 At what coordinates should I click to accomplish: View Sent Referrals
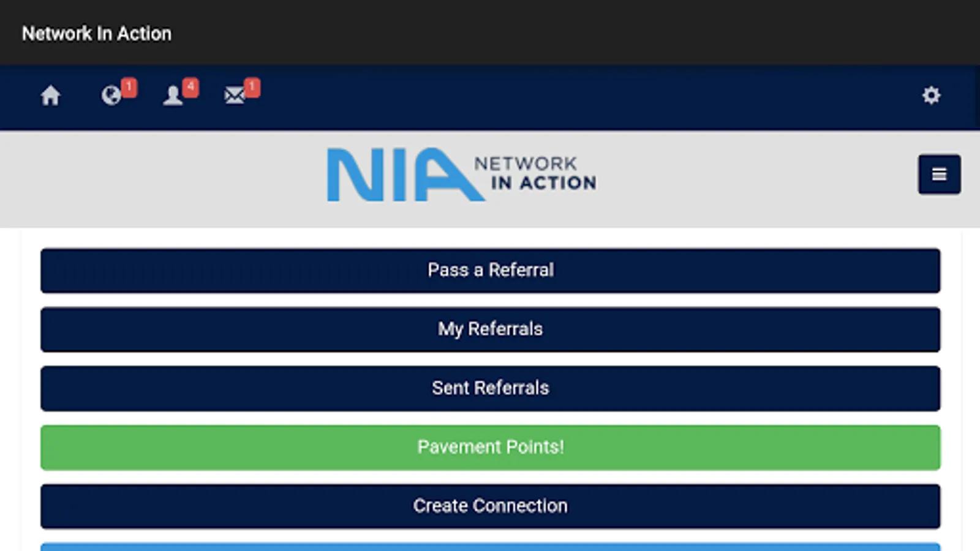[490, 388]
